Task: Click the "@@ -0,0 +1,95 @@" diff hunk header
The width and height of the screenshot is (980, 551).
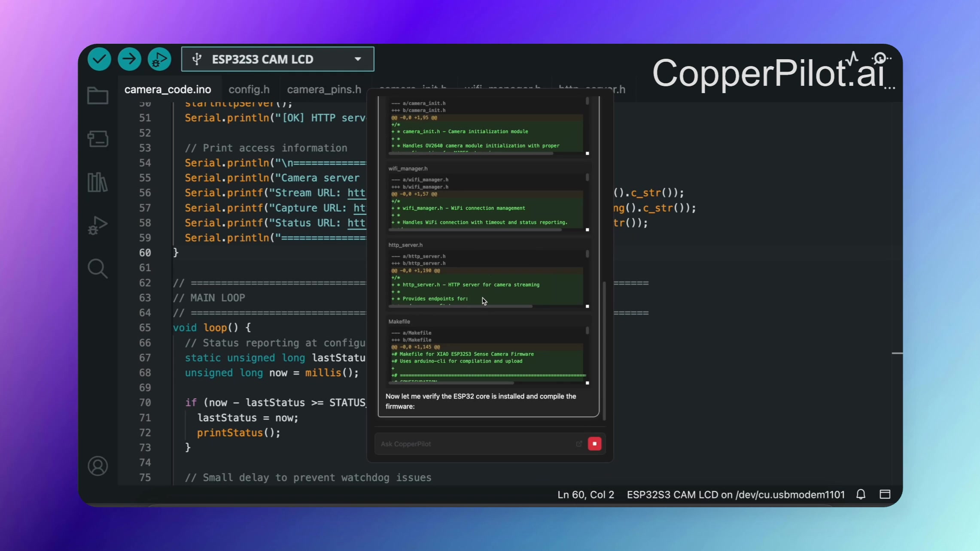Action: click(x=414, y=118)
